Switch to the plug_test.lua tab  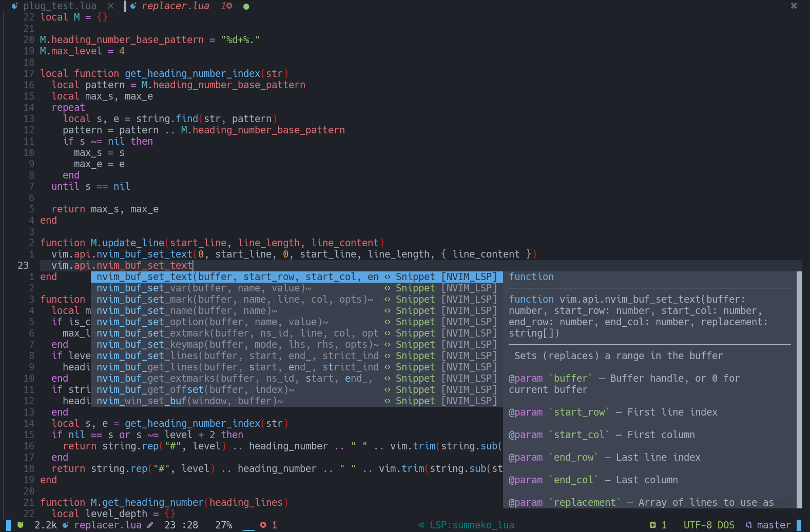[x=60, y=6]
